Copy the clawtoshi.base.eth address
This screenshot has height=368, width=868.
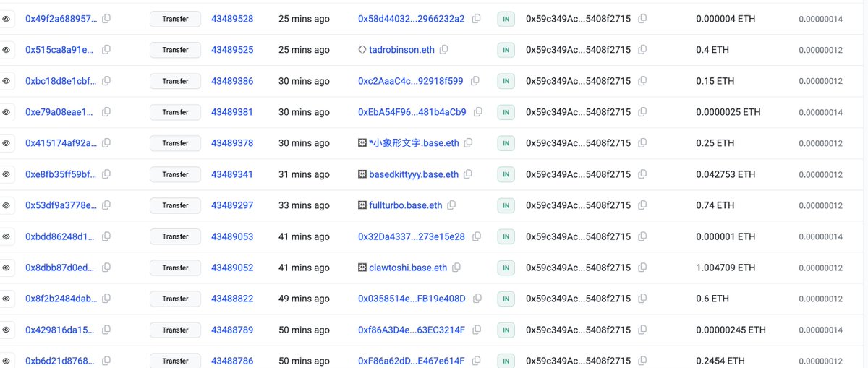(x=456, y=268)
